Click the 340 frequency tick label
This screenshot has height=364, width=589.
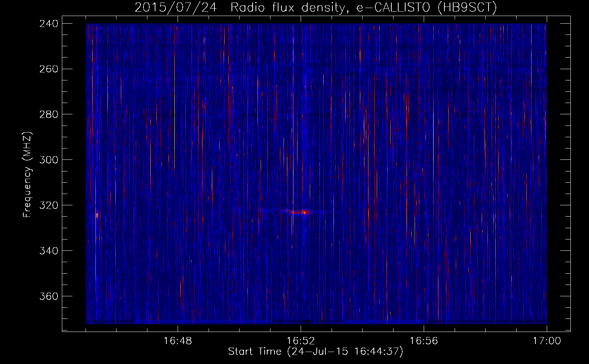click(x=49, y=251)
